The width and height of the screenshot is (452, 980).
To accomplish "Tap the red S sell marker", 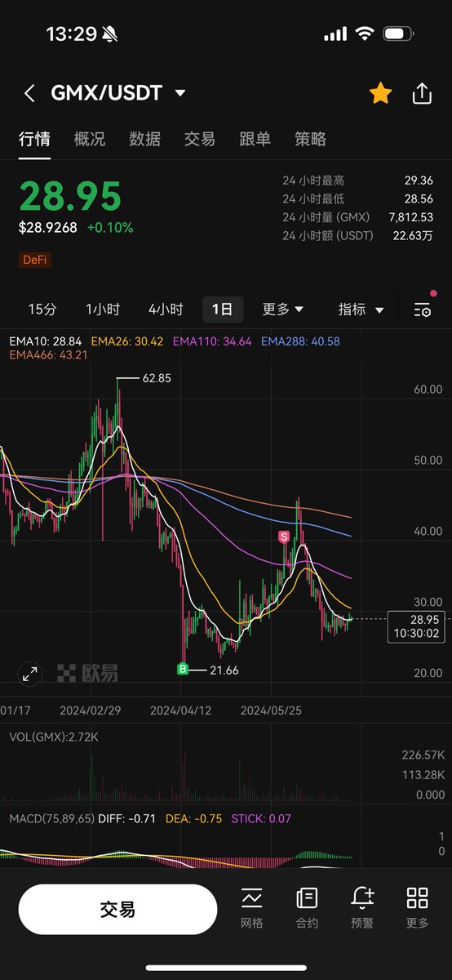I will tap(284, 537).
